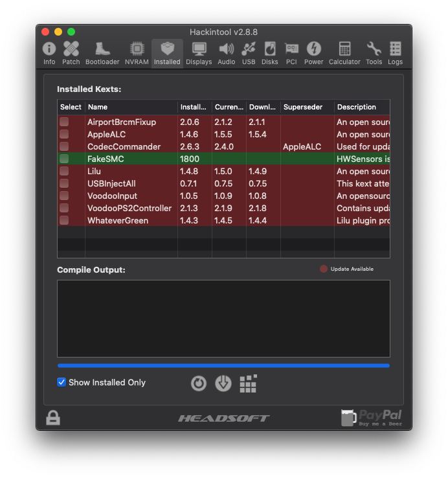Select the WhateverGreen row name
Image resolution: width=448 pixels, height=478 pixels.
pyautogui.click(x=118, y=220)
